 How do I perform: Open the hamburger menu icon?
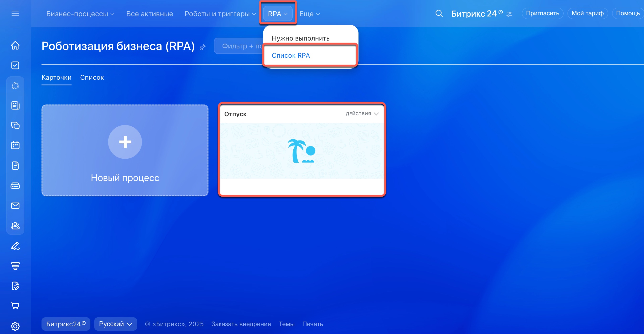click(15, 13)
